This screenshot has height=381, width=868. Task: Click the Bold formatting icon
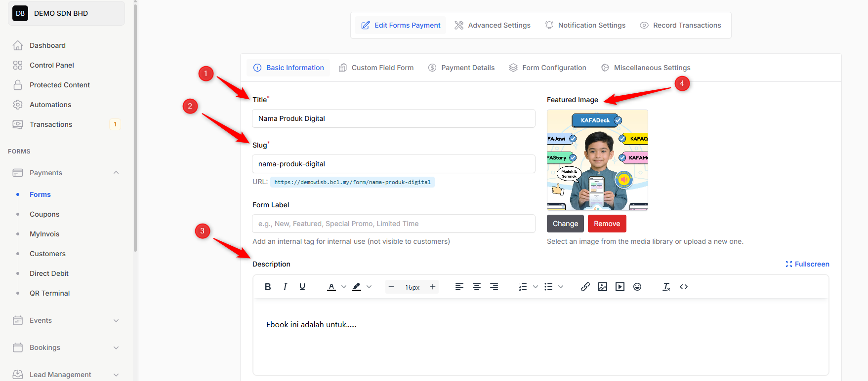[268, 287]
